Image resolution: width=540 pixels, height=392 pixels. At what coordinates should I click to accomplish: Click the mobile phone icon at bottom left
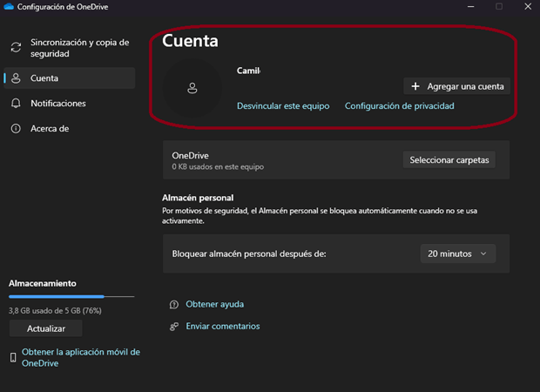click(13, 357)
